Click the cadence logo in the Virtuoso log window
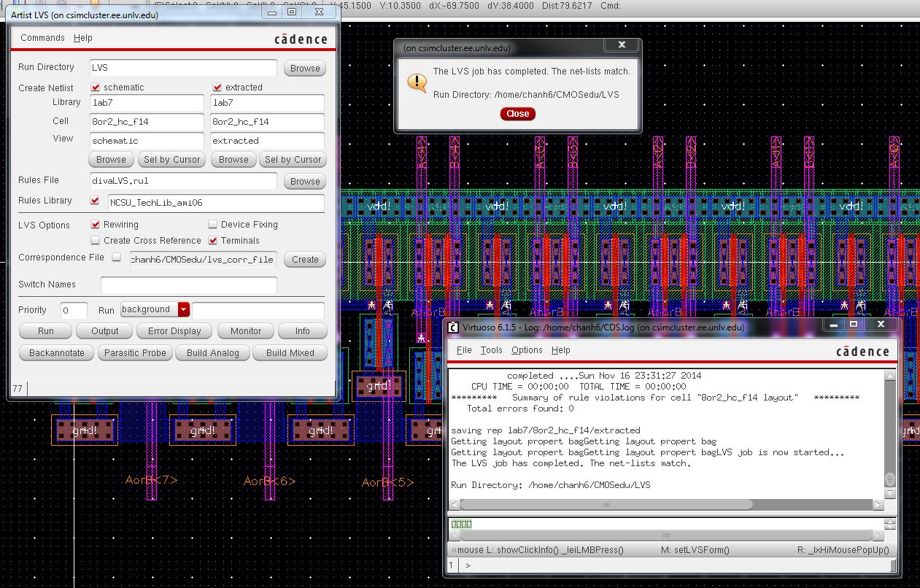 [864, 350]
